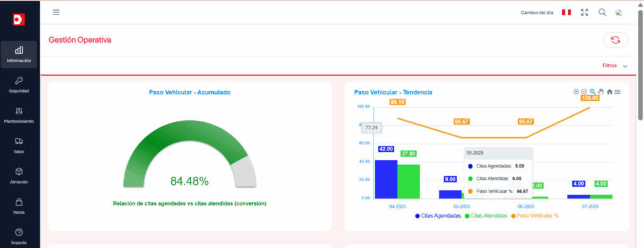Click the blue 04-2025 Citas Agendadas bar

[386, 179]
